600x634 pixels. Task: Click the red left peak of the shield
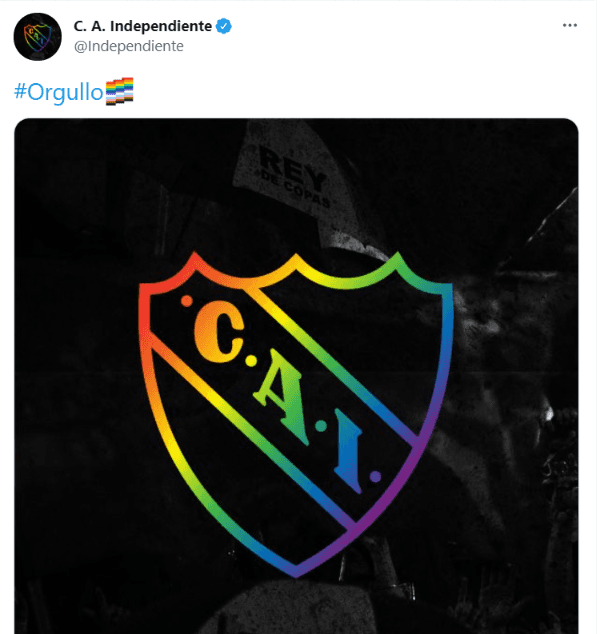195,259
